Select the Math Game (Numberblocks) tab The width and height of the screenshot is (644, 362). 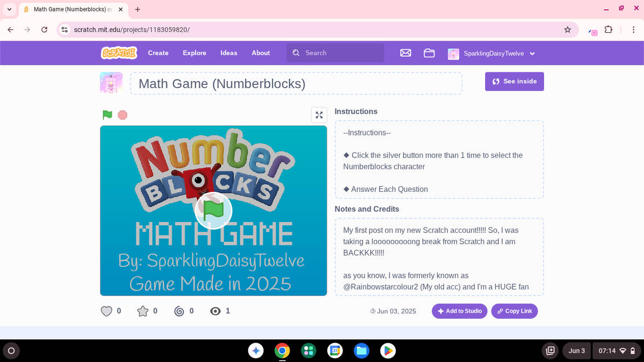pyautogui.click(x=73, y=9)
